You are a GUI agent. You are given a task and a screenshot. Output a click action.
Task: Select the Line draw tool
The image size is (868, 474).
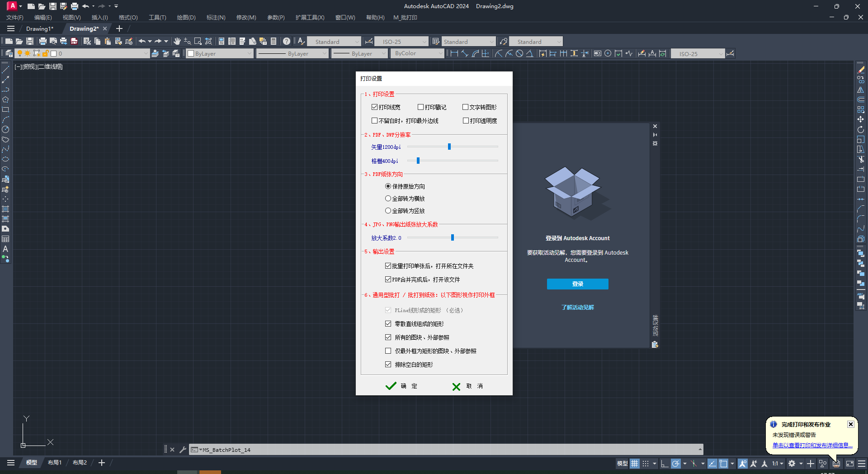tap(5, 70)
